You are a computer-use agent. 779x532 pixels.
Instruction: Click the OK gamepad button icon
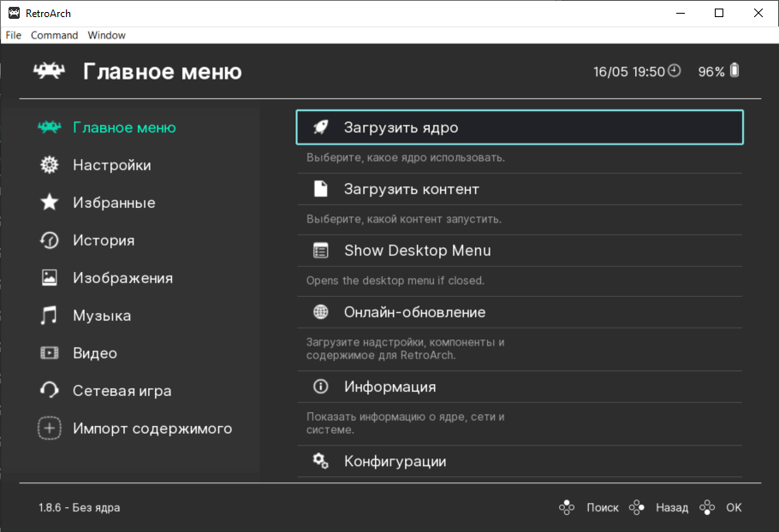tap(707, 507)
